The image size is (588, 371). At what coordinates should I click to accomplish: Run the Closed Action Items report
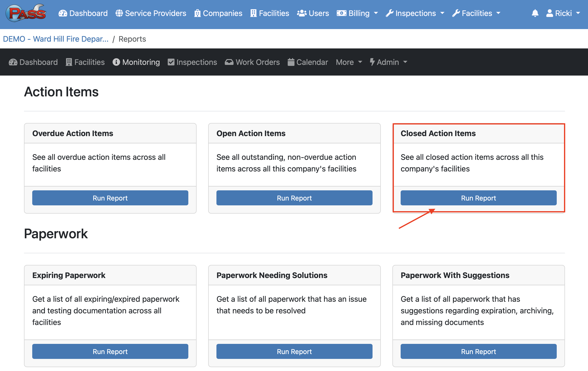click(478, 198)
